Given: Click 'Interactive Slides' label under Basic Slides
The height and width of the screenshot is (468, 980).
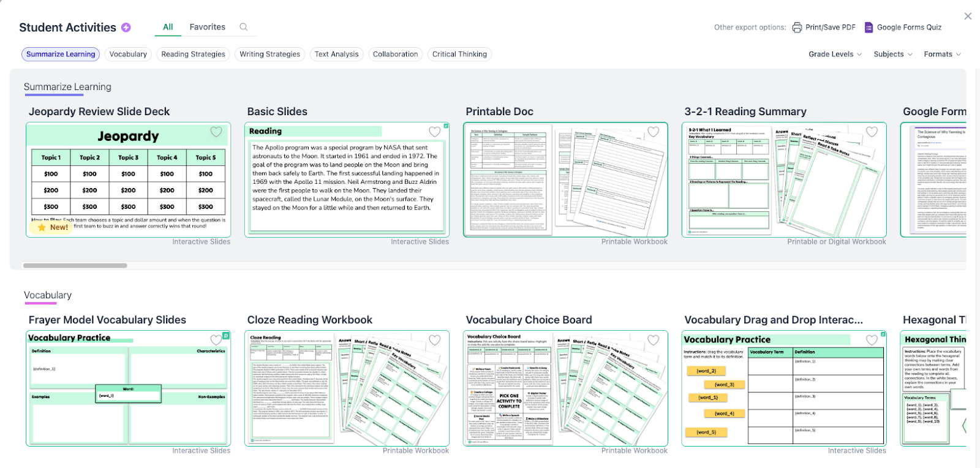Looking at the screenshot, I should pos(420,242).
